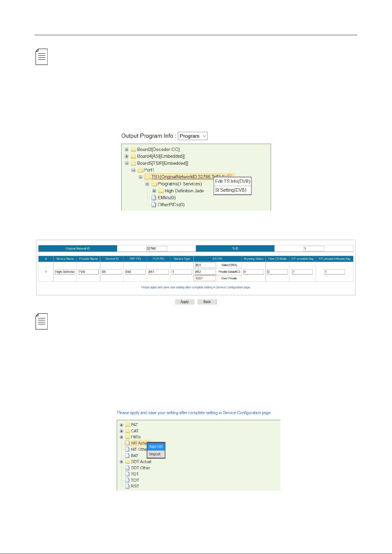Open the Output Program Info dropdown

click(x=192, y=136)
